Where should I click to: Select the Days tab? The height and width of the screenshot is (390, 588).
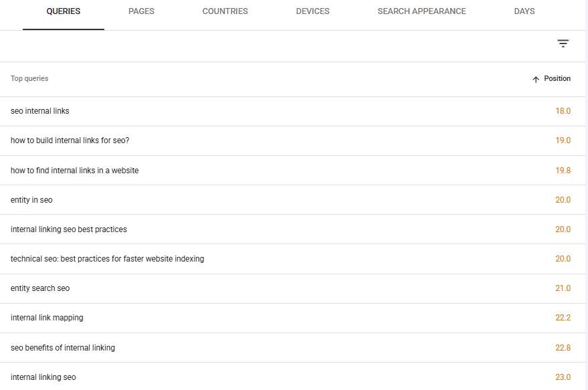tap(524, 11)
